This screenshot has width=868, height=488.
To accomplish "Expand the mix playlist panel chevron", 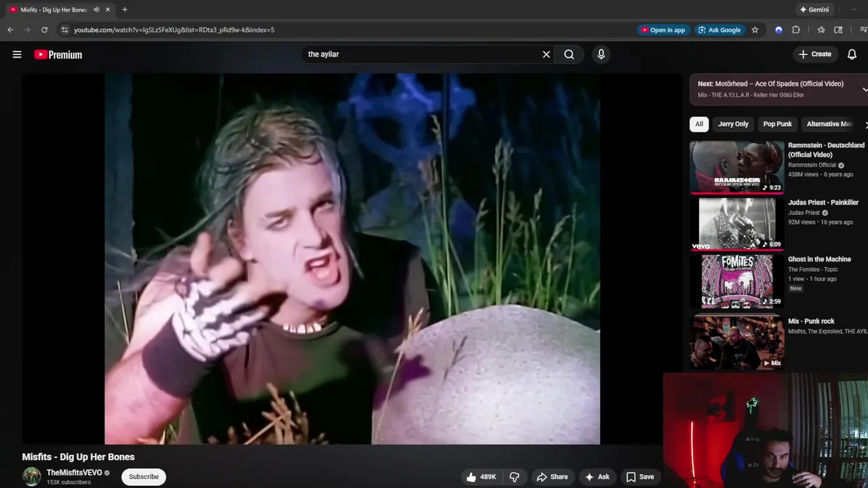I will coord(865,89).
